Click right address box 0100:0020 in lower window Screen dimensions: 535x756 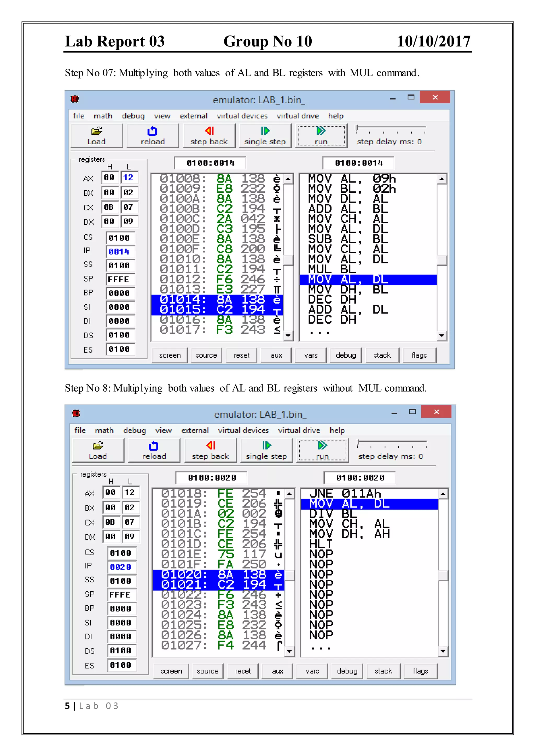[360, 478]
